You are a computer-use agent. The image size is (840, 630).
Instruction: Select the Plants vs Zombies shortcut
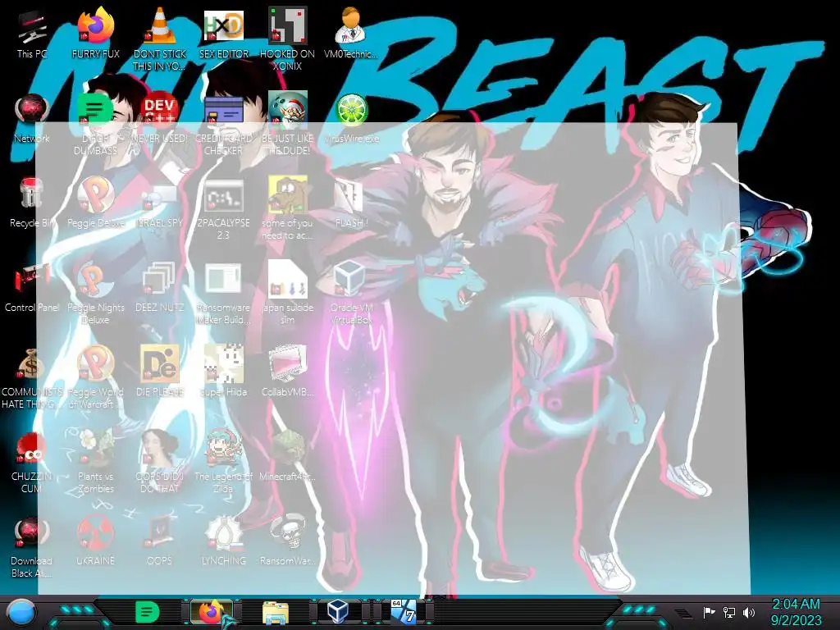(95, 462)
